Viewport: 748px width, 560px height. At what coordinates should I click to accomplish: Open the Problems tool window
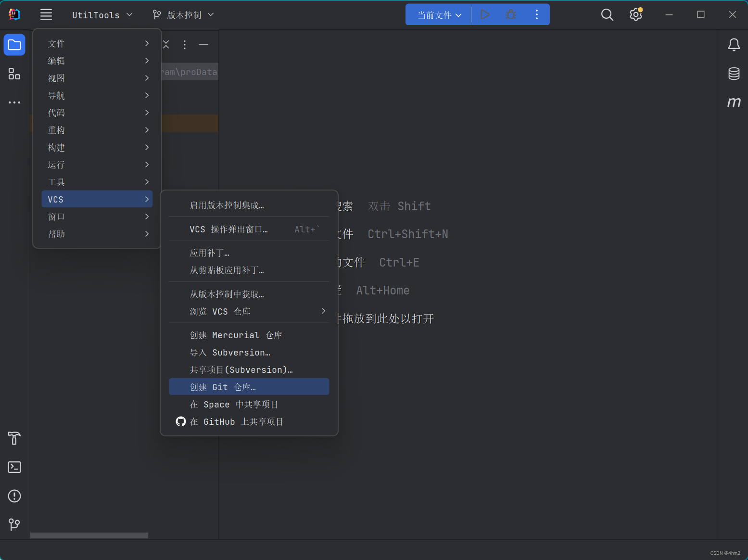[x=14, y=496]
